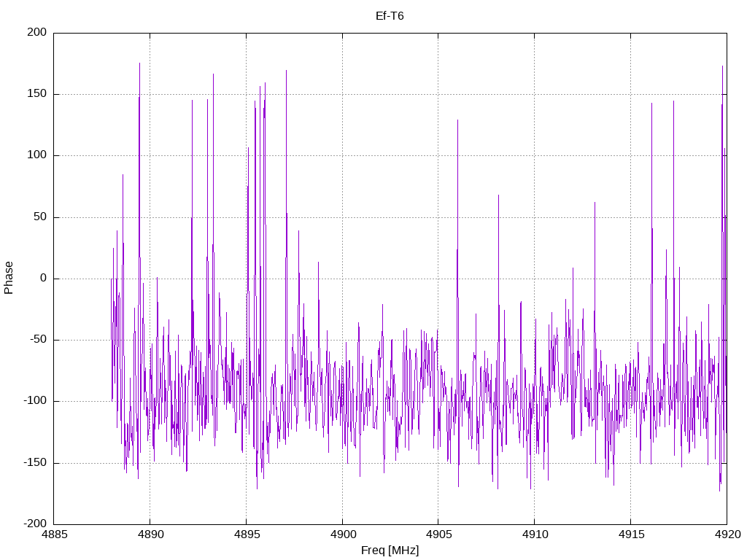Click the plot title Ef-T6
This screenshot has height=560, width=747.
click(390, 16)
